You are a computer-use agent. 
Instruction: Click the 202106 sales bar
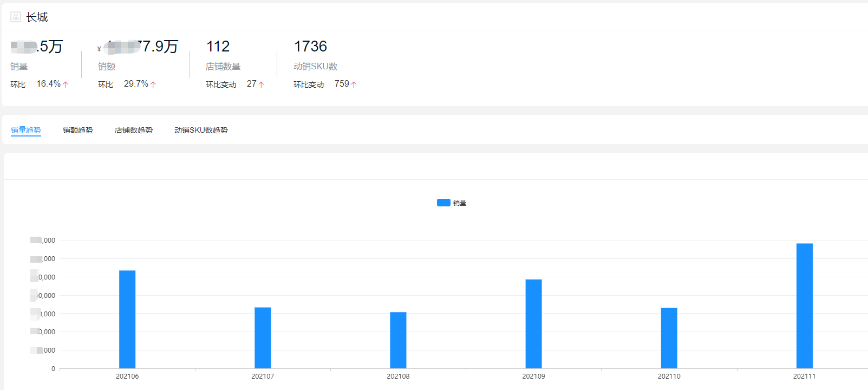(127, 320)
